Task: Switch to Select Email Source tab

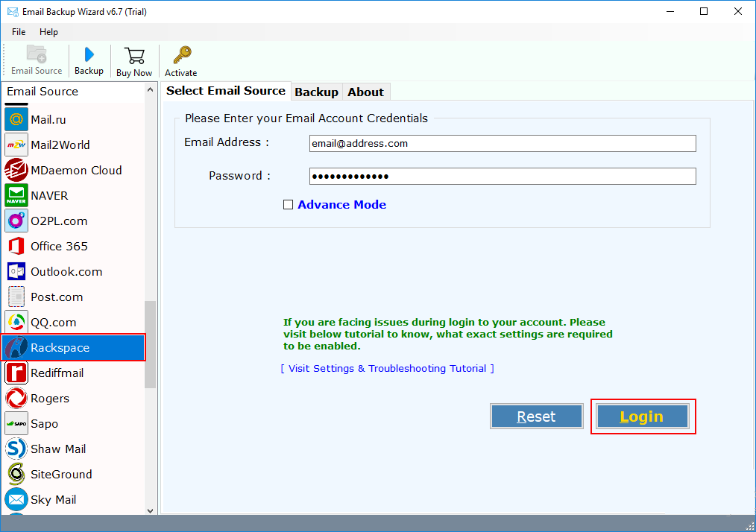Action: [226, 91]
